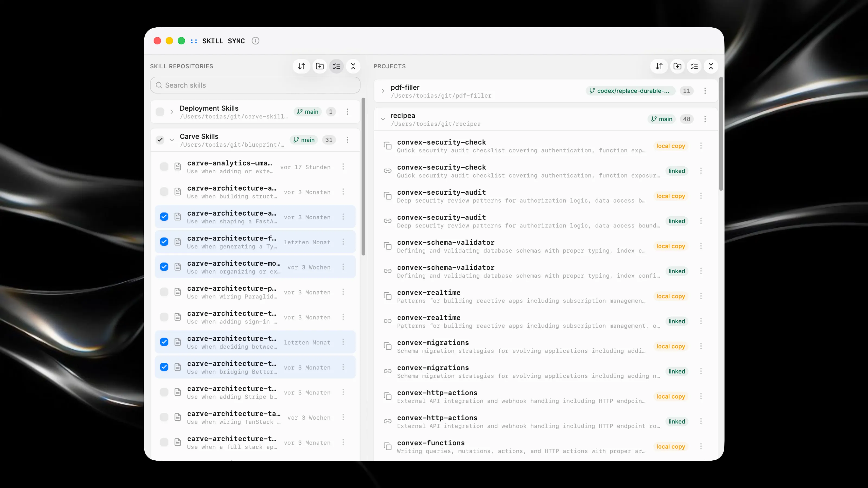Click sort arrows icon in Skill Repositories header
The width and height of the screenshot is (868, 488).
(x=302, y=66)
